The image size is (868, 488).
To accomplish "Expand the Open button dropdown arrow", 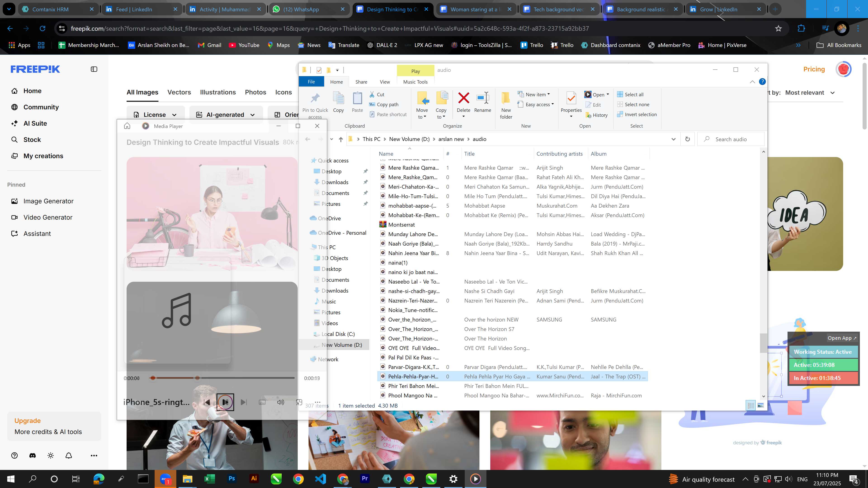I will tap(608, 95).
